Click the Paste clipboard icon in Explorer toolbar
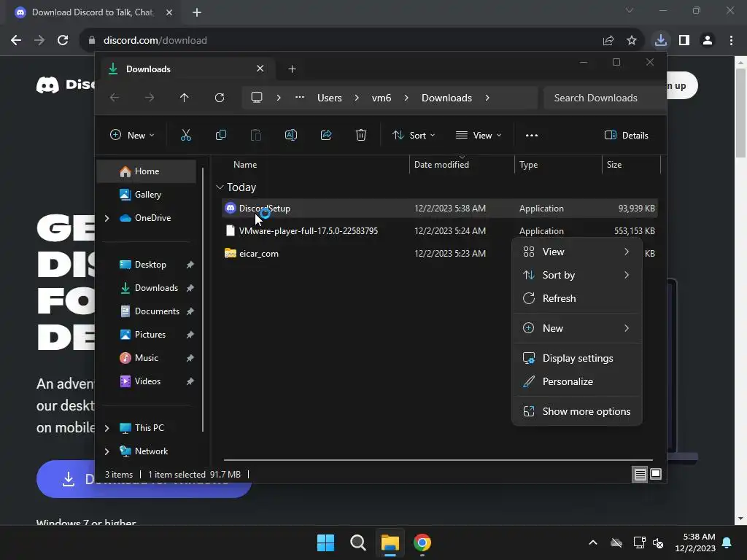This screenshot has width=747, height=560. pyautogui.click(x=256, y=135)
